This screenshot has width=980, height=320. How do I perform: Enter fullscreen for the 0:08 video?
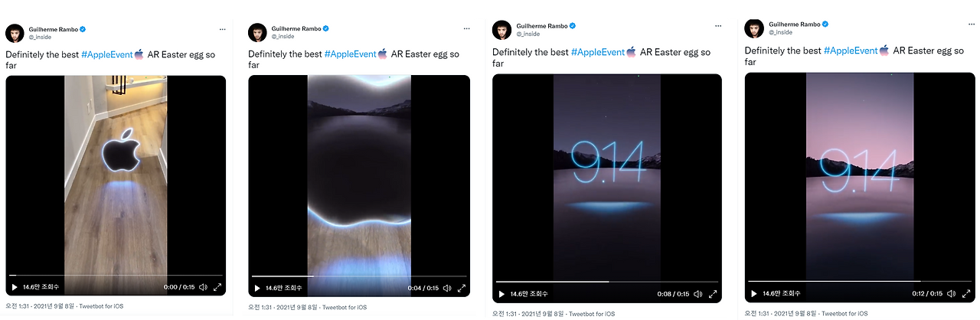click(x=712, y=294)
